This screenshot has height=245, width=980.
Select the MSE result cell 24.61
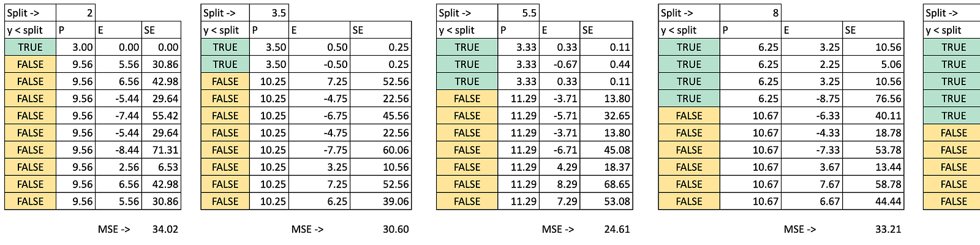(617, 229)
